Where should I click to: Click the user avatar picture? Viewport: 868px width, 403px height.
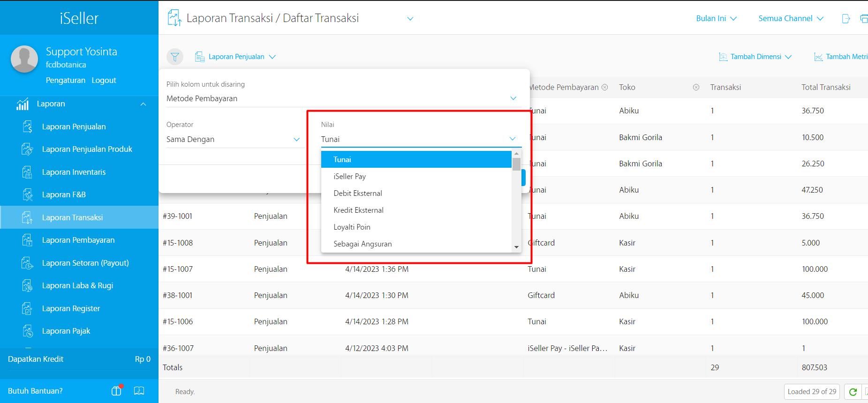pyautogui.click(x=24, y=59)
